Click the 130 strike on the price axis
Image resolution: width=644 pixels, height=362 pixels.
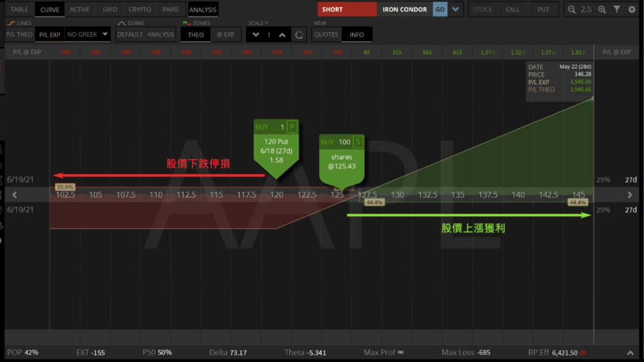click(397, 195)
